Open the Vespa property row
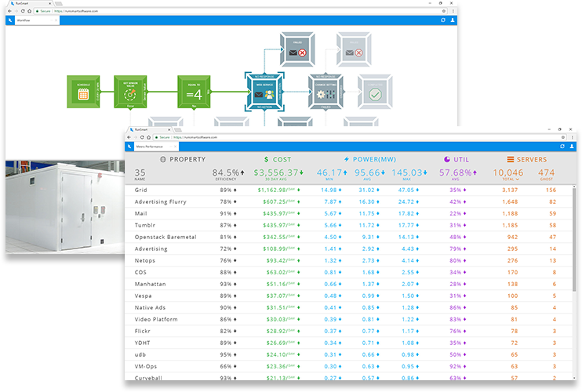 click(348, 296)
